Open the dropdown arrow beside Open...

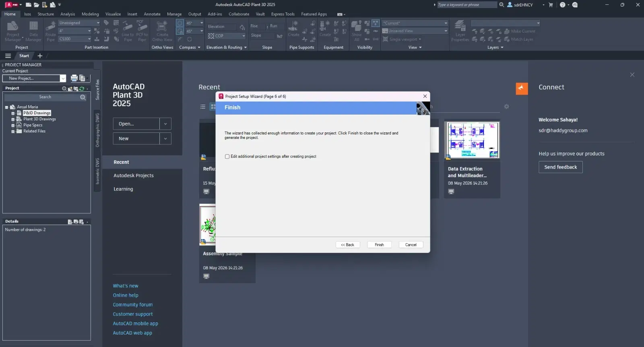[165, 124]
